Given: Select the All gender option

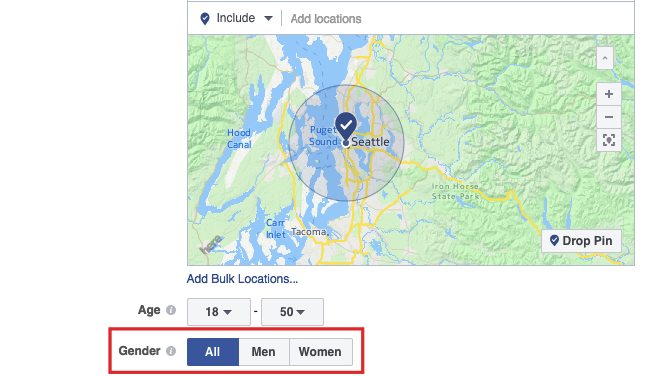Looking at the screenshot, I should [x=213, y=352].
